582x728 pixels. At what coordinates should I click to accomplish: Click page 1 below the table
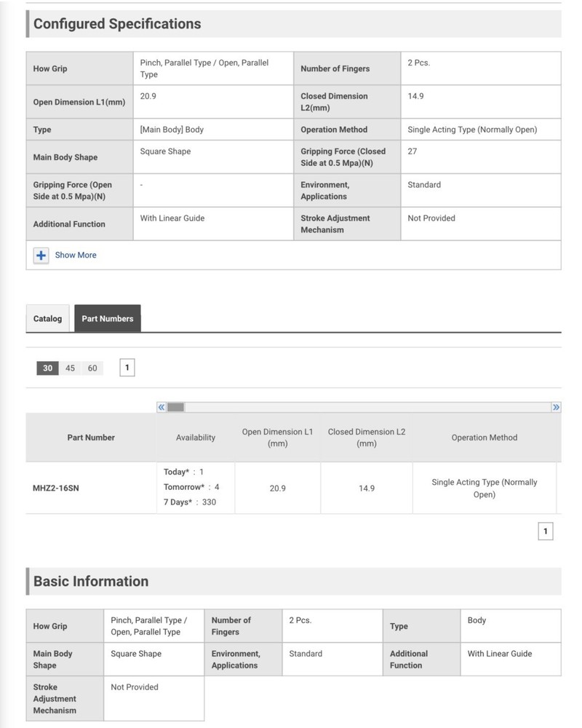point(546,531)
